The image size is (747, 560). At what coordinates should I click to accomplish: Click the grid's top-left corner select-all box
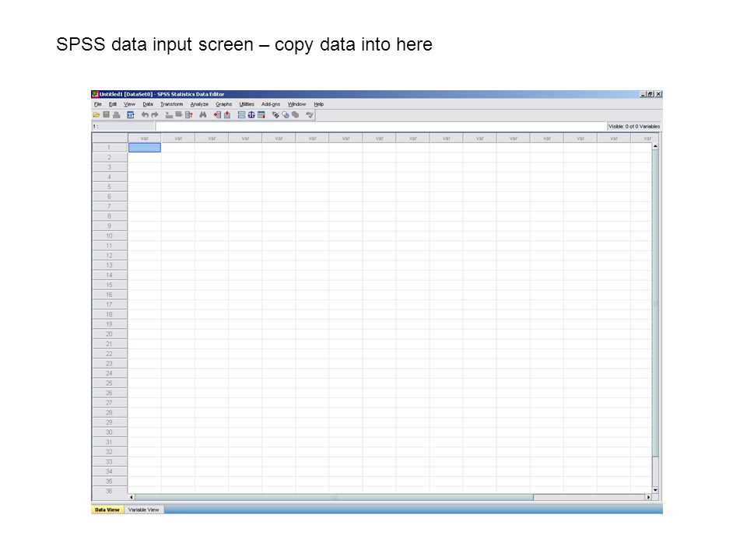pyautogui.click(x=109, y=138)
